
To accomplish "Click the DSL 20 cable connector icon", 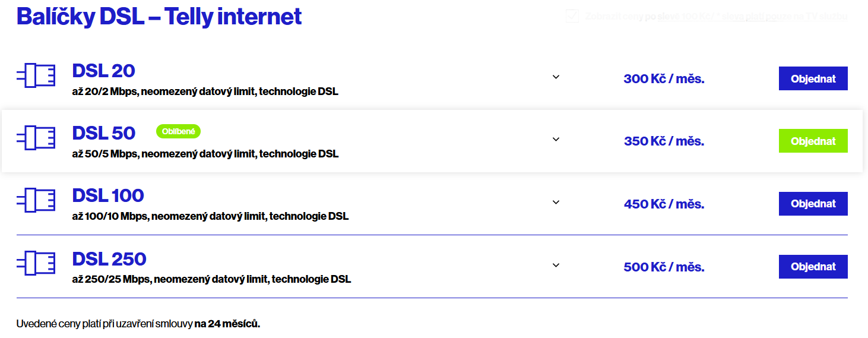I will point(36,75).
